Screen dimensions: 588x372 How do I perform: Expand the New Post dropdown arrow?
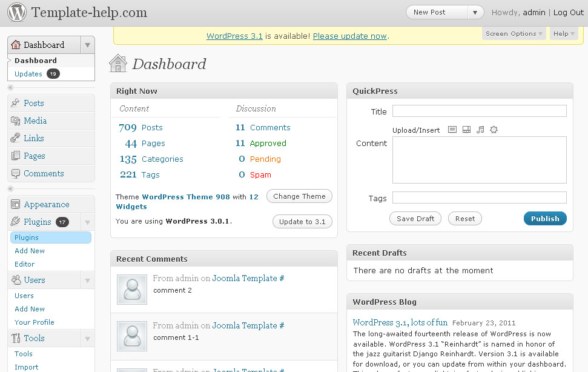coord(475,13)
